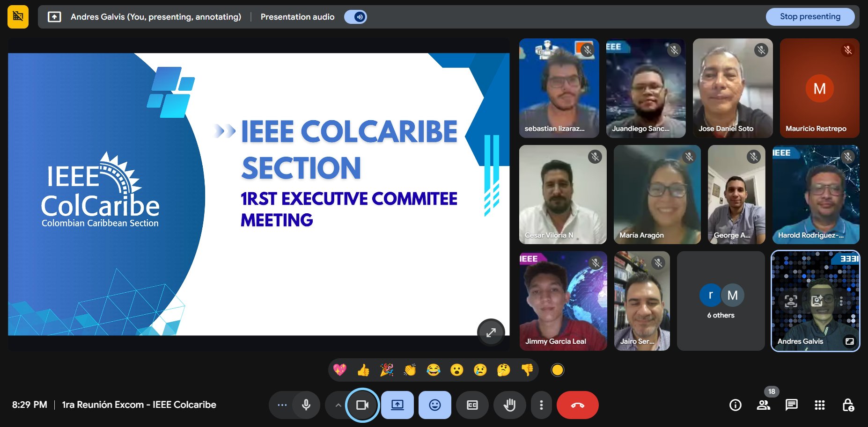The height and width of the screenshot is (427, 868).
Task: Hide the emoji reactions bar
Action: [x=435, y=405]
